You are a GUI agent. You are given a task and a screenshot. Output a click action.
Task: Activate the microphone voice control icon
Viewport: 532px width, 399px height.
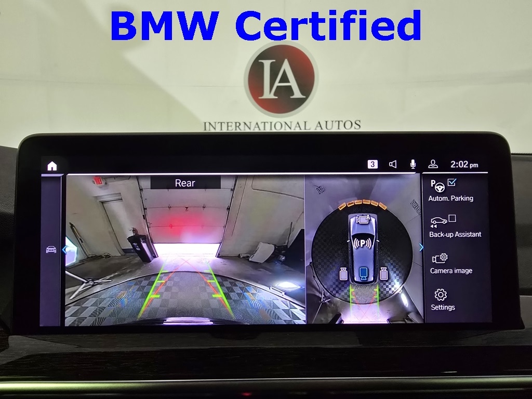(x=413, y=164)
